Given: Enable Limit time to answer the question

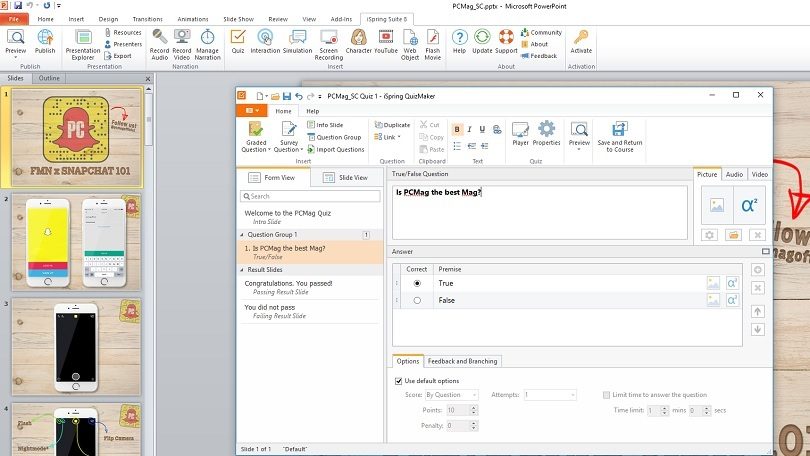Looking at the screenshot, I should click(x=606, y=395).
